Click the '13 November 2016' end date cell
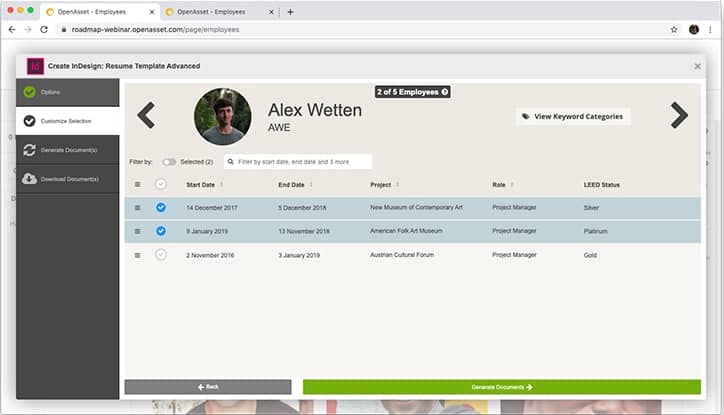 [x=304, y=231]
